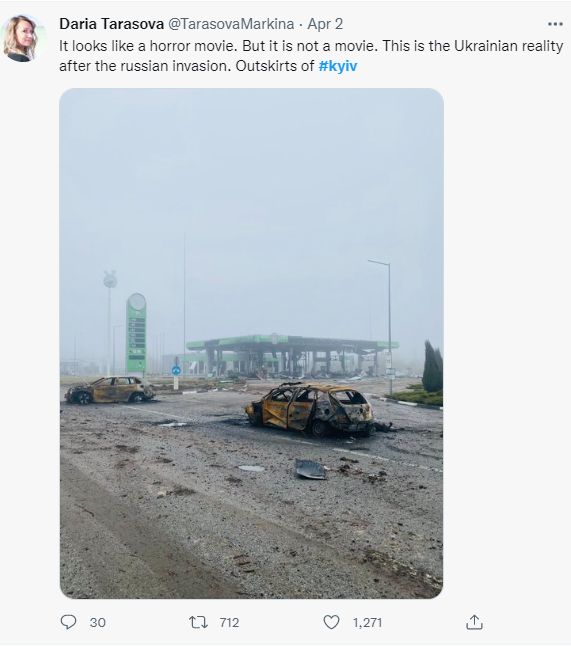Click the second burned car on left of photo
571x646 pixels.
[110, 390]
